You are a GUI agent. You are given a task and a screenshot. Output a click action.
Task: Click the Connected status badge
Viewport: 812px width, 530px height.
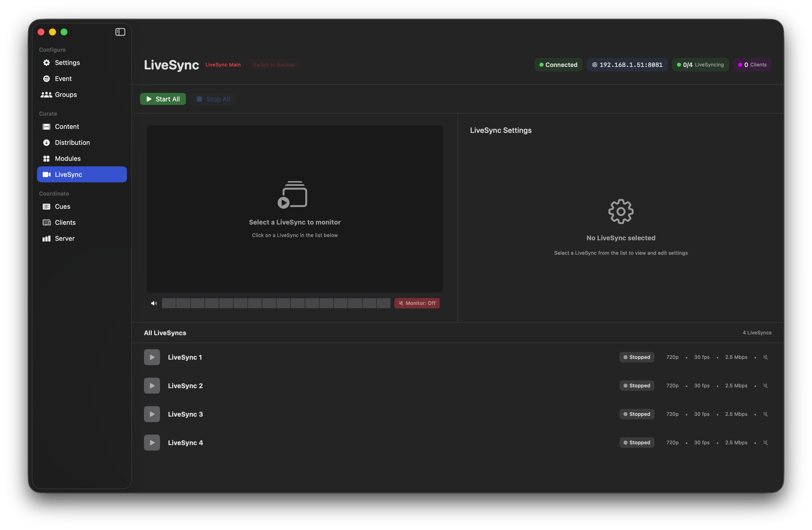pyautogui.click(x=558, y=65)
